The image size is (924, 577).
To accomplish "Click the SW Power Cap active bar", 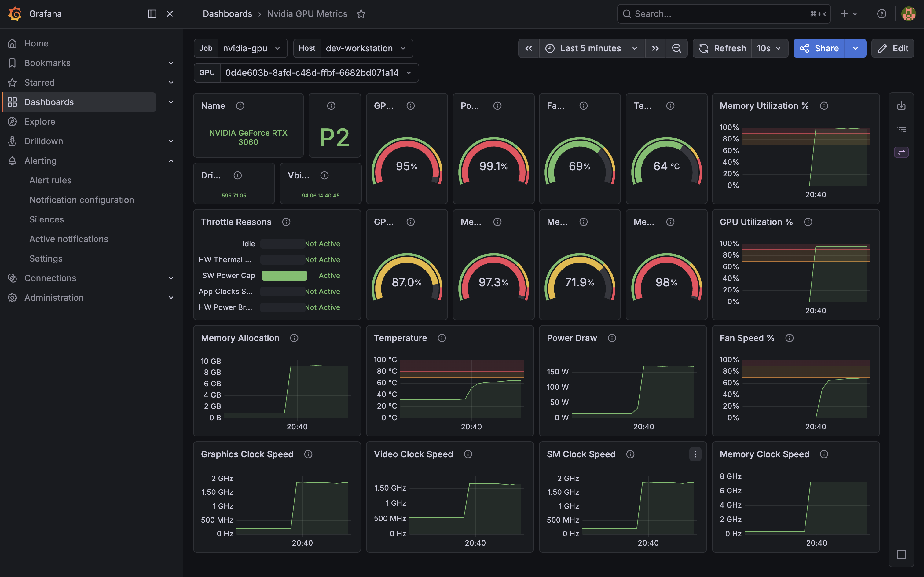I will click(x=284, y=276).
